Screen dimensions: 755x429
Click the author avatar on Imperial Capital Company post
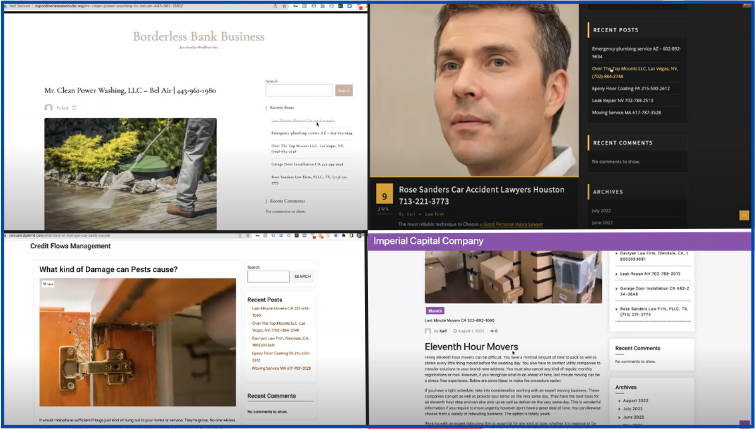click(428, 331)
